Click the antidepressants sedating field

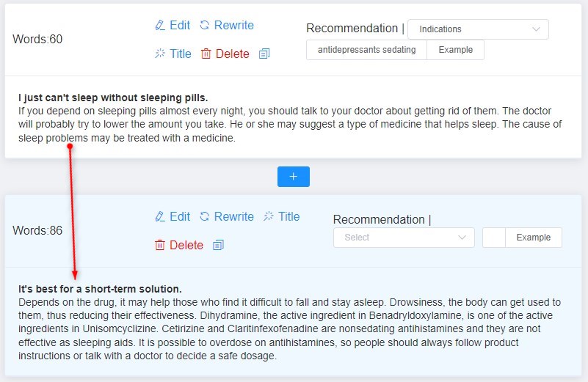tap(367, 50)
